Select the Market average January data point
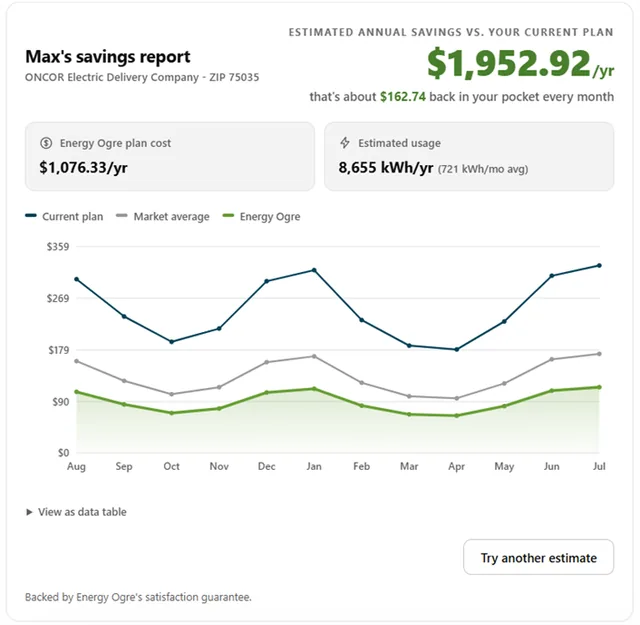The width and height of the screenshot is (640, 625). click(314, 356)
